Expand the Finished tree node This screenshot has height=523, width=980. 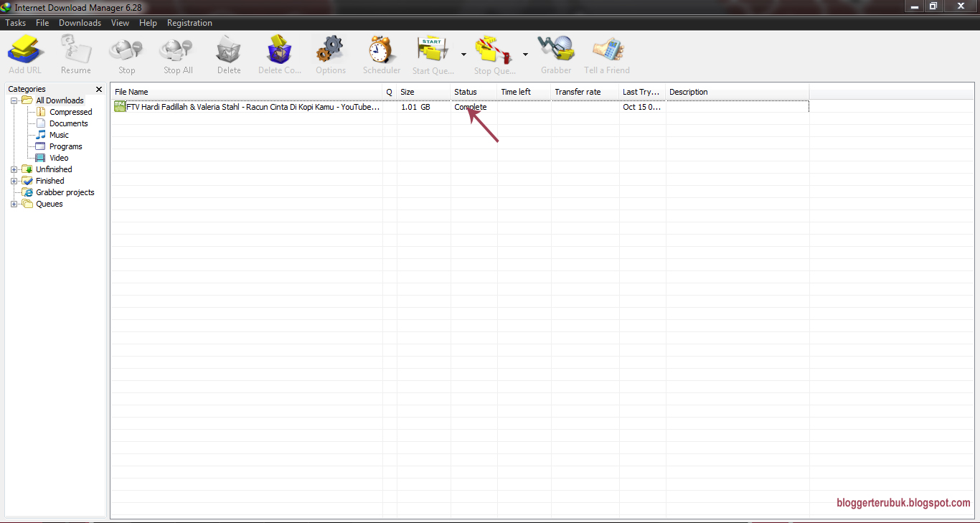(x=14, y=181)
